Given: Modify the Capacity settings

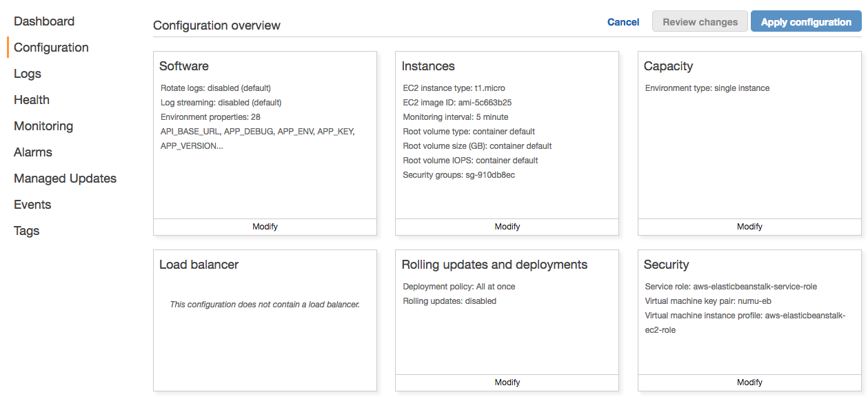Looking at the screenshot, I should (x=749, y=226).
